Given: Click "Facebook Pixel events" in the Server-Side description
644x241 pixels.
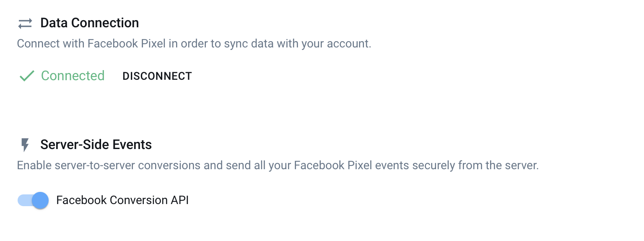Looking at the screenshot, I should point(351,165).
